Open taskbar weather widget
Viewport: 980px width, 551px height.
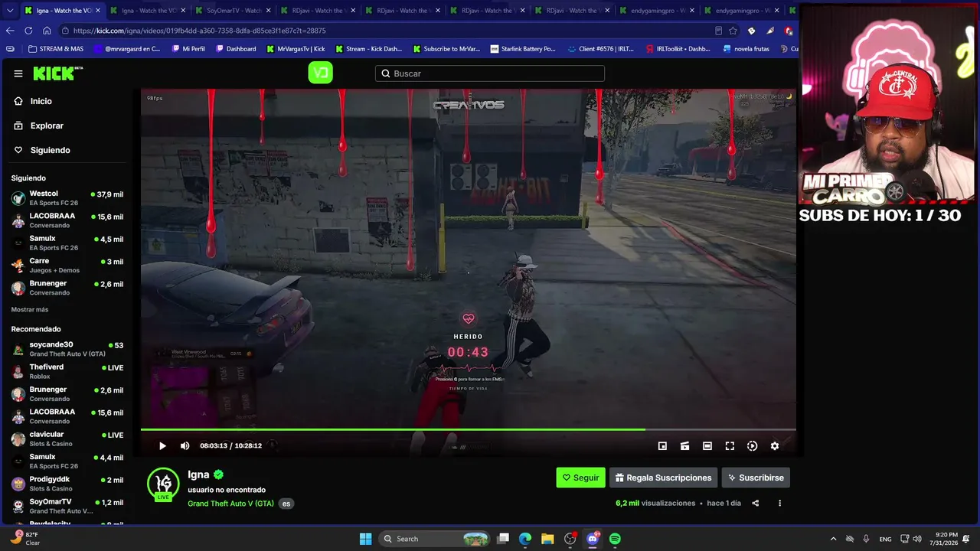(24, 538)
